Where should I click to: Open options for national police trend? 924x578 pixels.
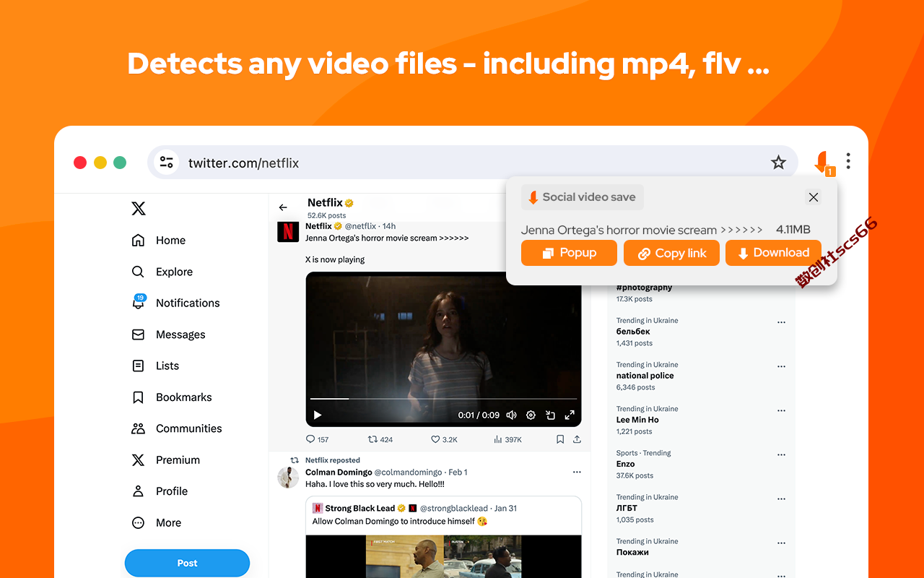[781, 367]
